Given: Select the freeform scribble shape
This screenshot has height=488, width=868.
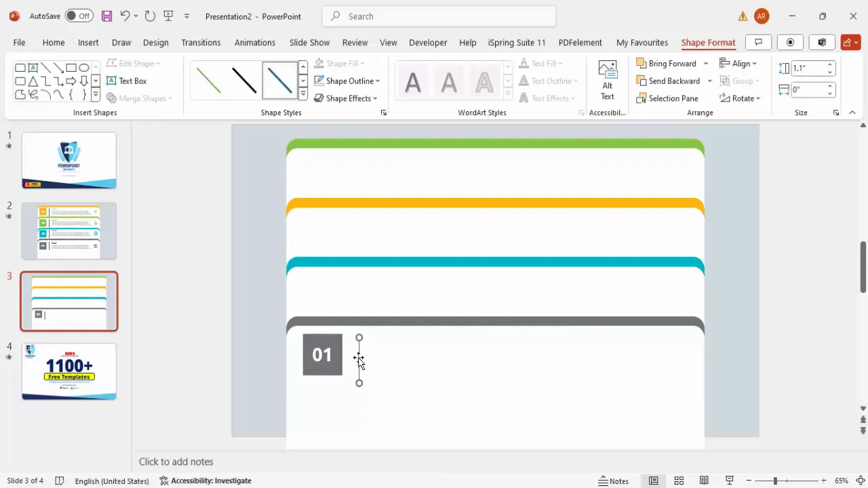Looking at the screenshot, I should (33, 95).
